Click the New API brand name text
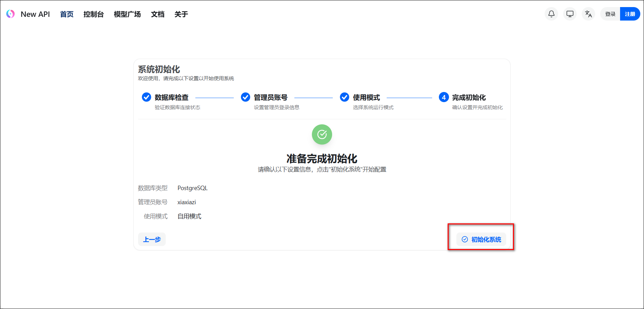Screen dimensions: 644x309 pyautogui.click(x=35, y=14)
